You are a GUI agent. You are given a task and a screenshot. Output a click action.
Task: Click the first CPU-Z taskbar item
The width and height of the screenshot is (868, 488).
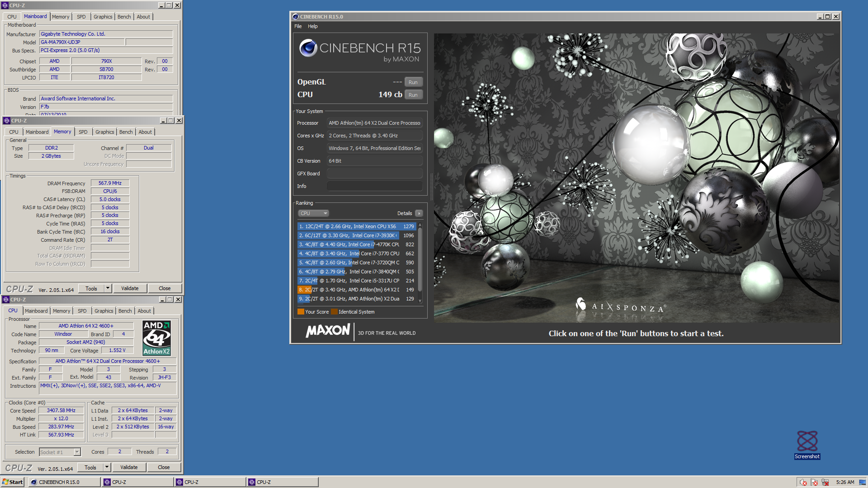coord(137,482)
